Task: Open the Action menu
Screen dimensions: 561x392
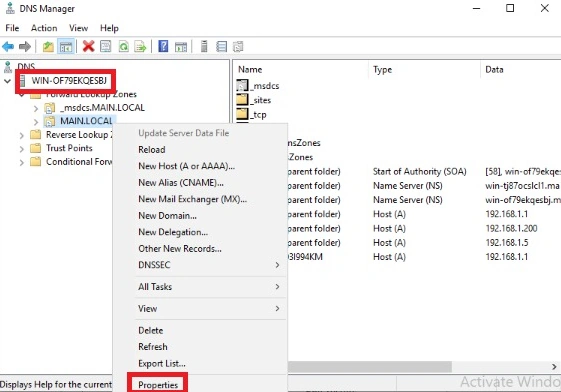Action: pos(44,28)
